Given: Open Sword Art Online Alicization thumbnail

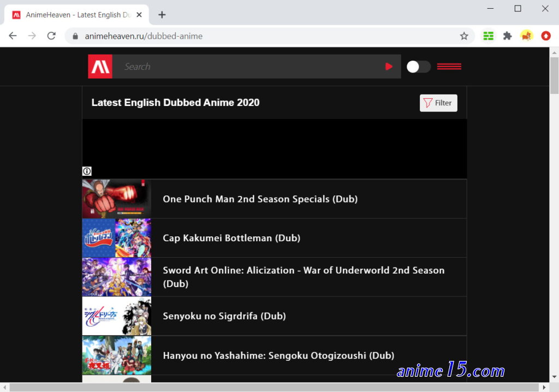Looking at the screenshot, I should (x=117, y=277).
